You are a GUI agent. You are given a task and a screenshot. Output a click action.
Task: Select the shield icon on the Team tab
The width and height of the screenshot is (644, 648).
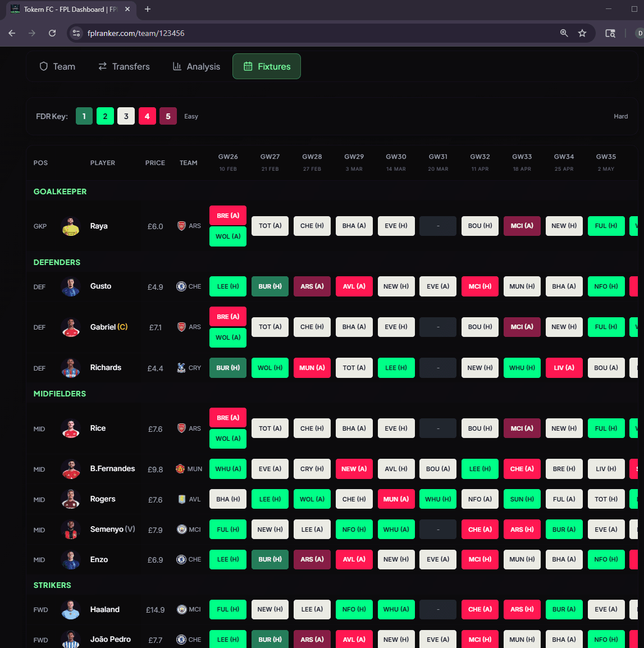tap(43, 66)
